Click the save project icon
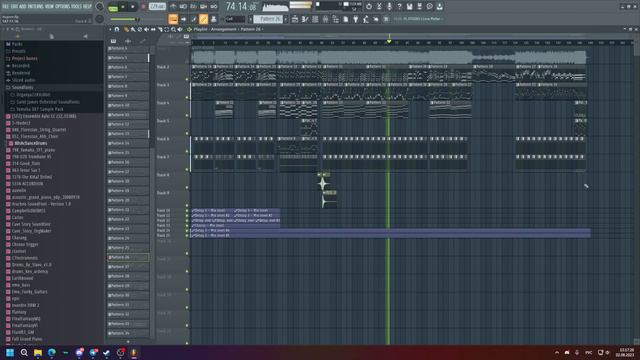The image size is (640, 360). point(409,7)
